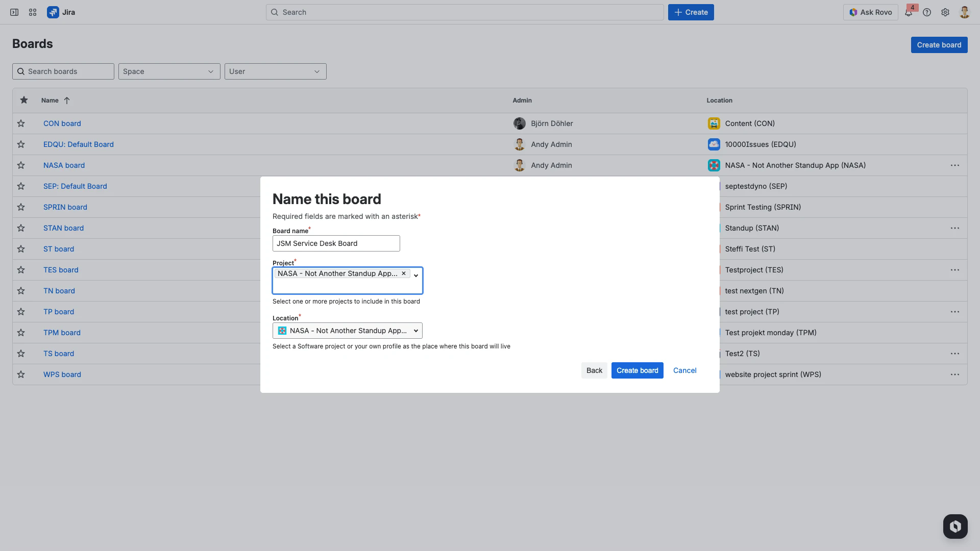Remove NASA project chip from Project field

pos(404,273)
